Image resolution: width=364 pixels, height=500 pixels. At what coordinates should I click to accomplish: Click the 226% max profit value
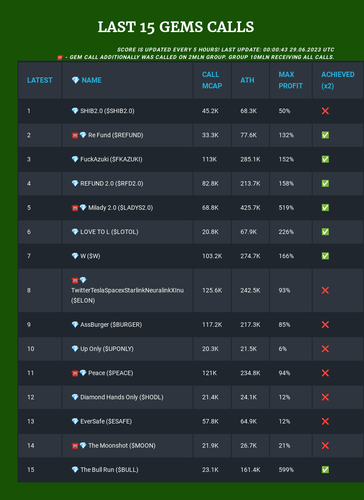point(286,232)
